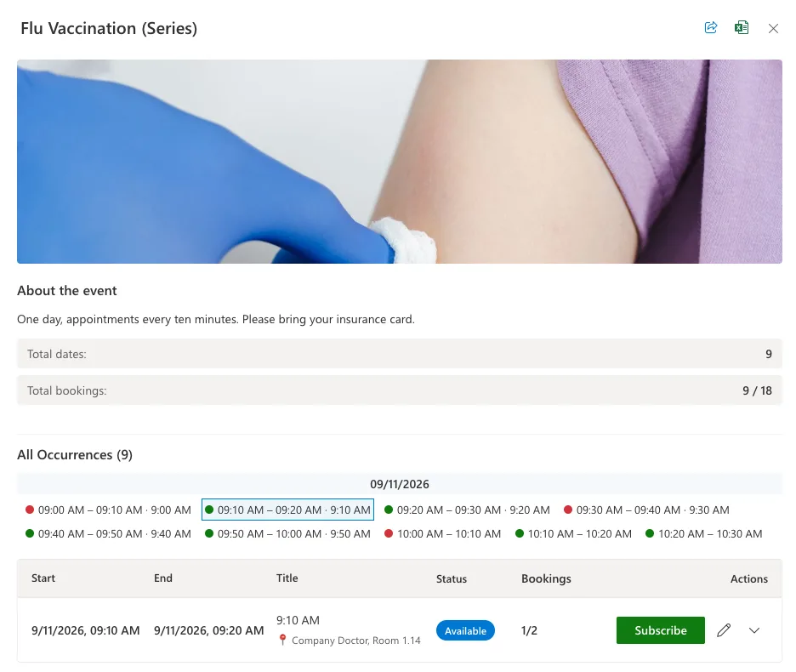
Task: Click the vaccination banner image
Action: pyautogui.click(x=400, y=162)
